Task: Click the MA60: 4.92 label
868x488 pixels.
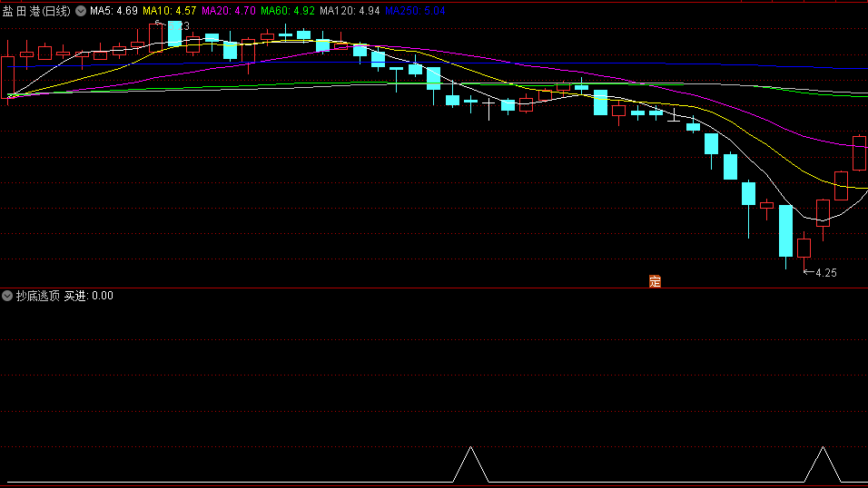Action: pos(288,11)
